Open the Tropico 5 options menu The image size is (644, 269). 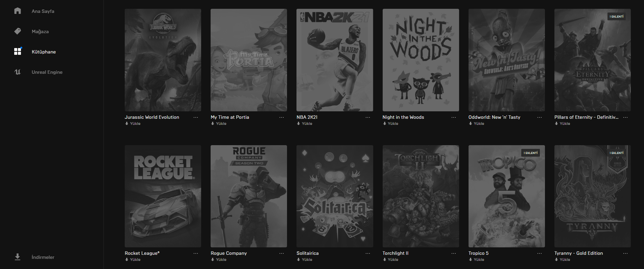[540, 253]
